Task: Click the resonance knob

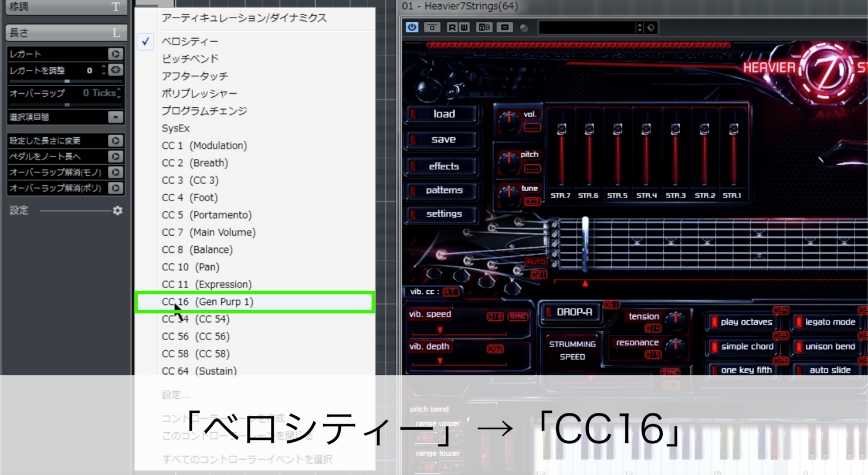Action: (x=675, y=347)
